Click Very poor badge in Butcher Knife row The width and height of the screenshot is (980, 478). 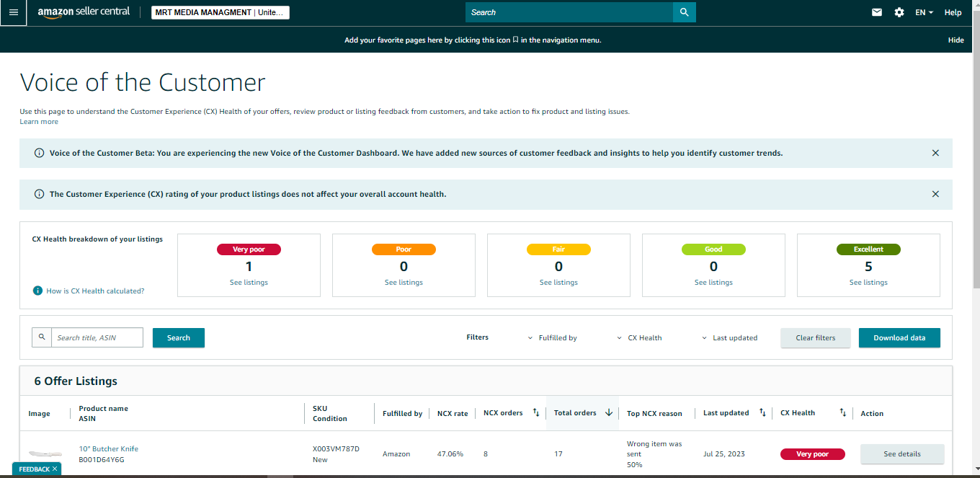812,454
